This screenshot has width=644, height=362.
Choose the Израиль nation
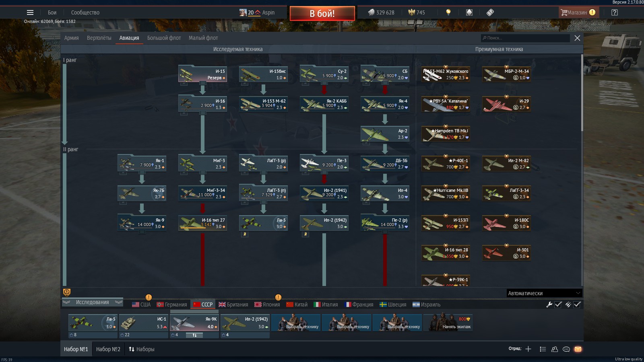coord(427,304)
